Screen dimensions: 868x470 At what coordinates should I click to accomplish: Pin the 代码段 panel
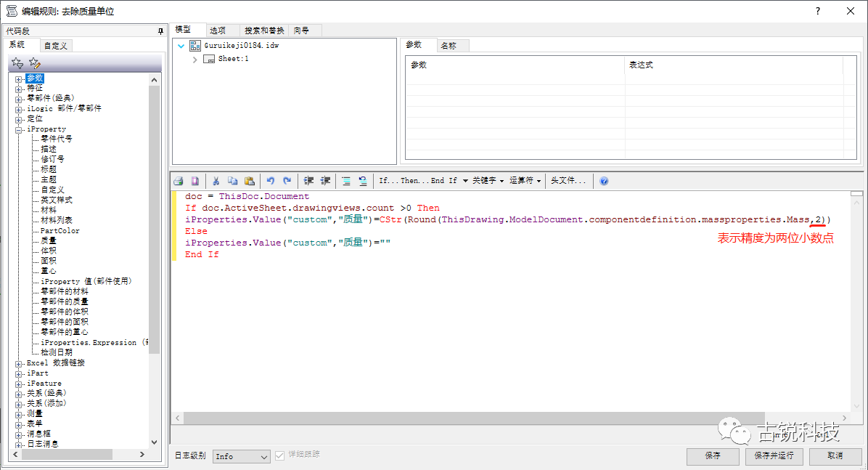(160, 31)
